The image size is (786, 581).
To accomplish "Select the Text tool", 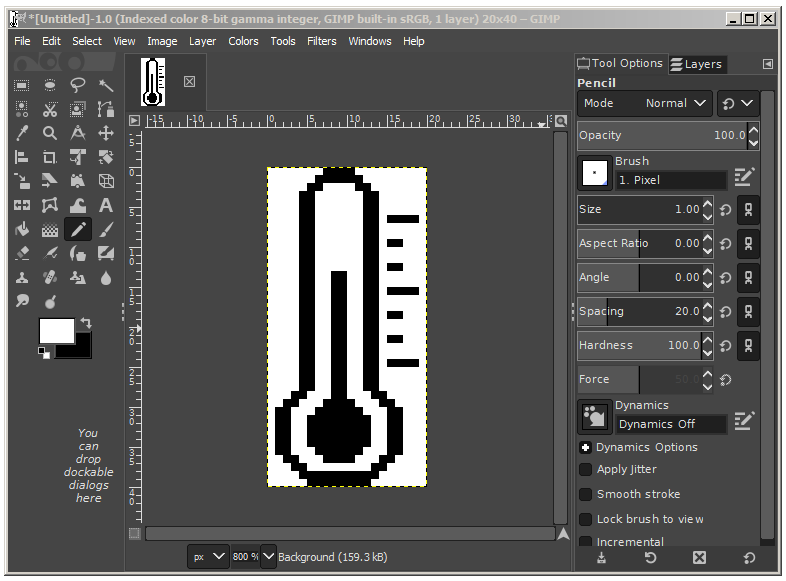I will 106,205.
